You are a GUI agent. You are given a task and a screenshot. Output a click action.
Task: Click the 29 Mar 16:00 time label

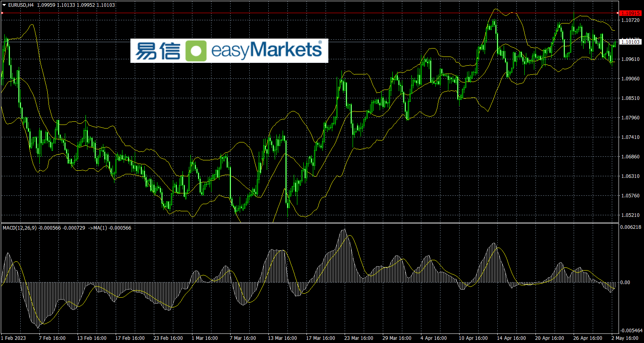coord(397,338)
